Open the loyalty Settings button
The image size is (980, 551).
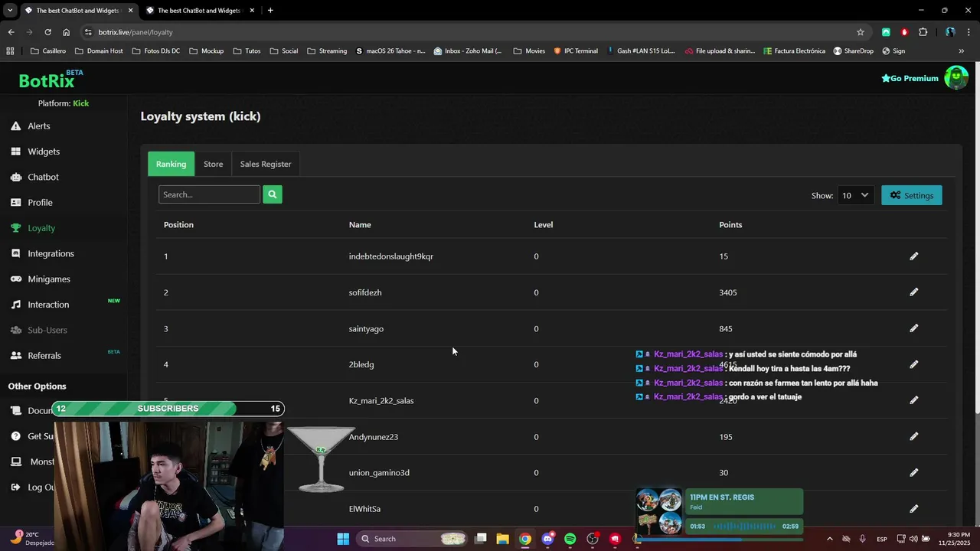912,195
